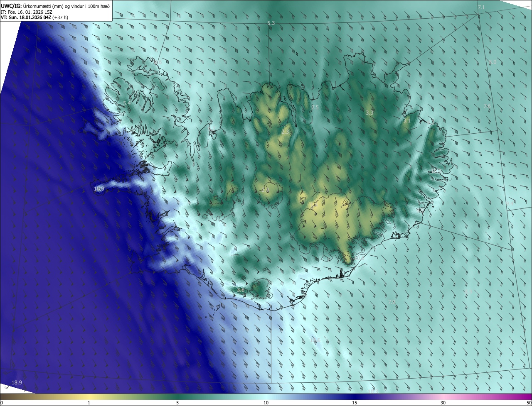The image size is (532, 406).
Task: Click the 10.6 value label south of Iceland
Action: (315, 340)
